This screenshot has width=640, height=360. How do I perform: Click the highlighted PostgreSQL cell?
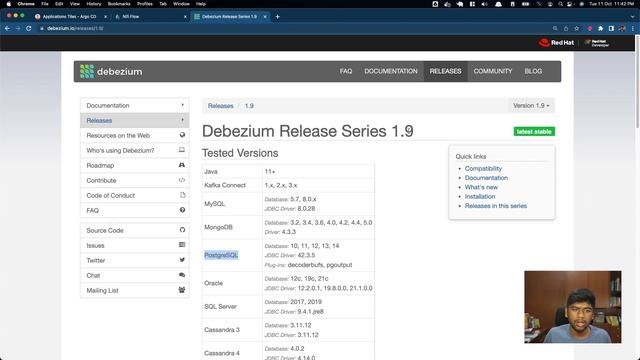pos(221,255)
